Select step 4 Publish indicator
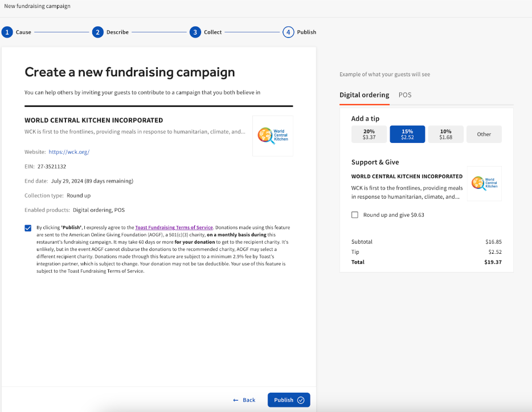Viewport: 532px width, 412px height. click(289, 32)
